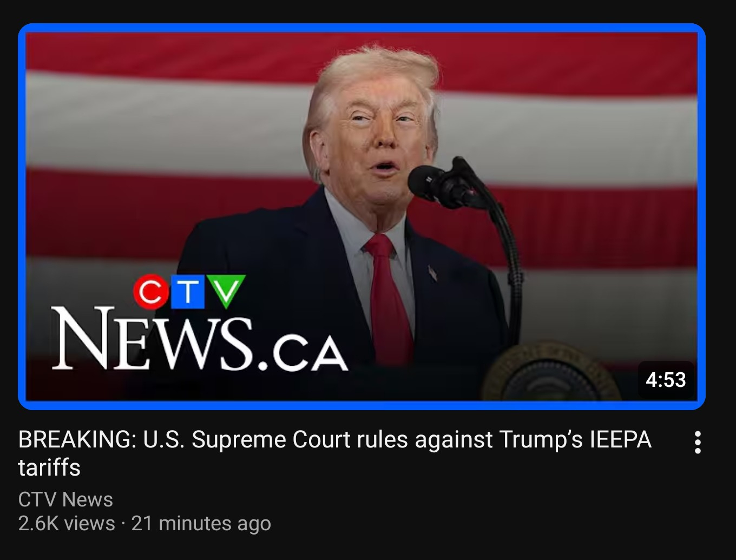This screenshot has height=560, width=736.
Task: Click the word tariffs on second title line
Action: [x=49, y=467]
